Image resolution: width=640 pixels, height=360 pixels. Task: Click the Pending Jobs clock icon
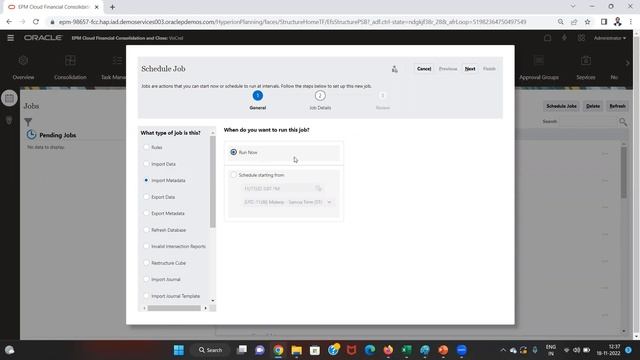click(x=31, y=135)
